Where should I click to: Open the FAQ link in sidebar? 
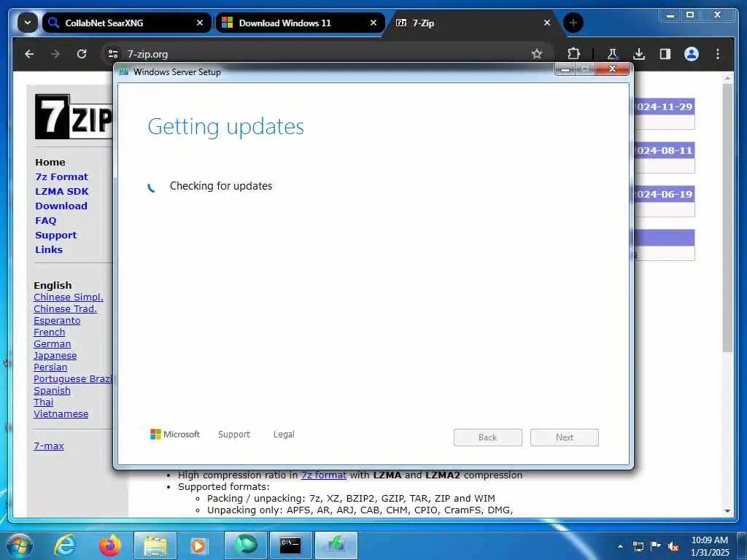pos(46,220)
